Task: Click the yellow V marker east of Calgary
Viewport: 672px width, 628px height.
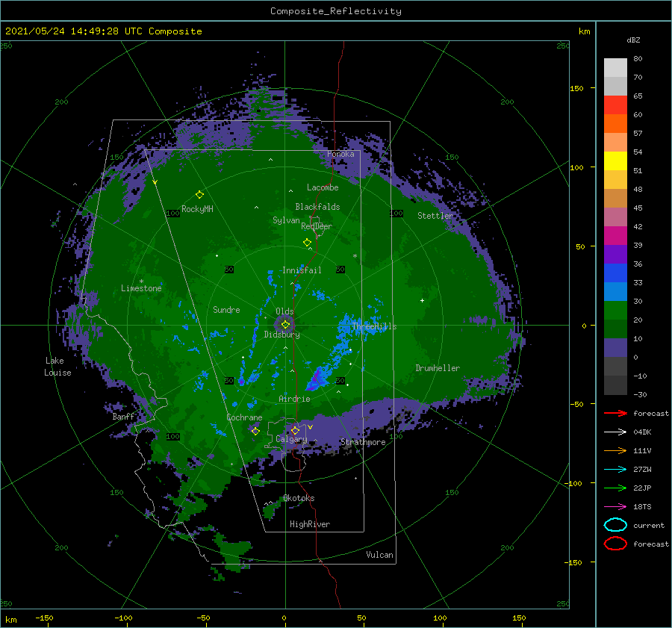Action: click(310, 427)
